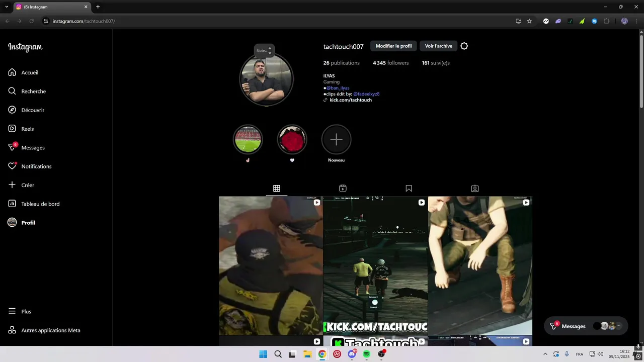Open the @fadeelxyz8 mention link
Image resolution: width=644 pixels, height=362 pixels.
pos(366,94)
